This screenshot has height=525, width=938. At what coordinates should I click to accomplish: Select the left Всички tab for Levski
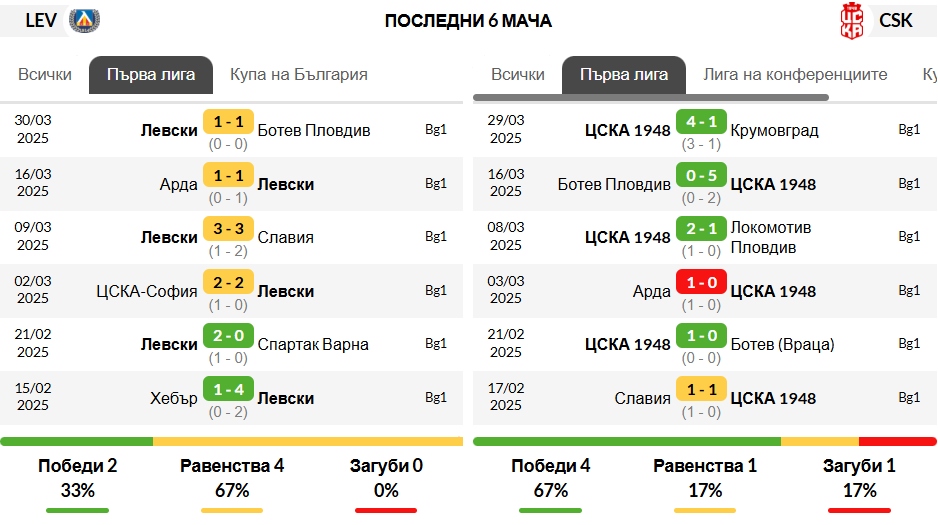tap(45, 75)
